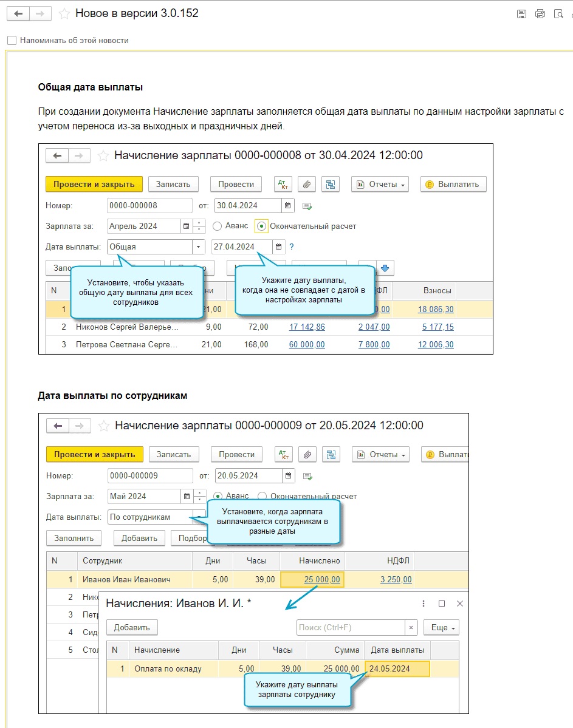The width and height of the screenshot is (573, 728).
Task: Open accrued amount 17 142,86 link
Action: 307,327
